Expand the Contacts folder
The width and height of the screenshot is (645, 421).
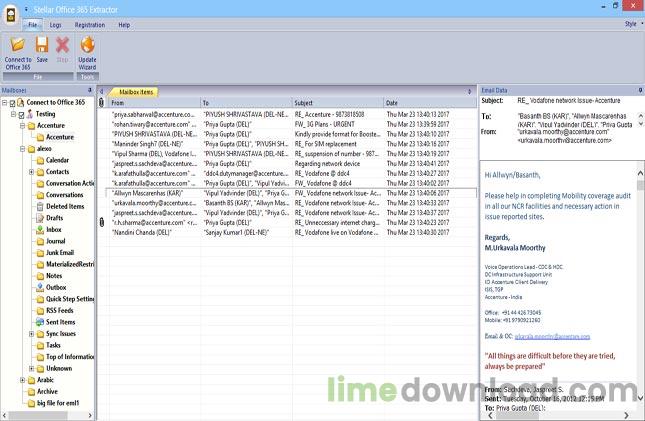pyautogui.click(x=31, y=172)
